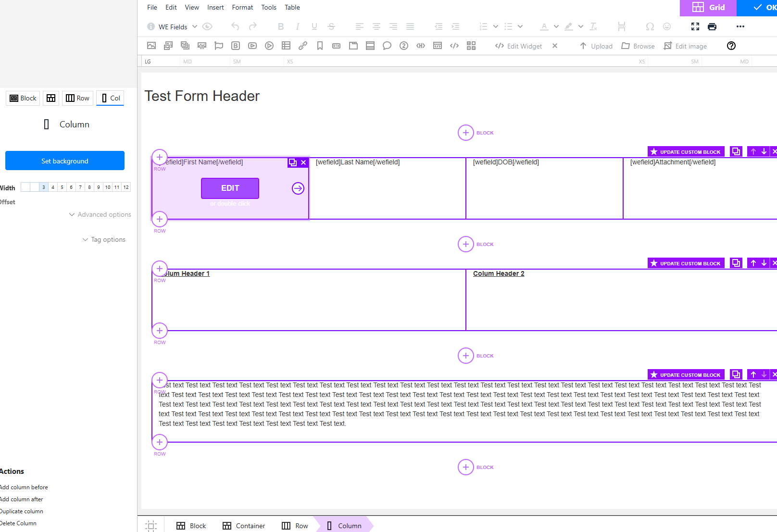Toggle the Grid view button
The height and width of the screenshot is (532, 777).
[x=708, y=8]
